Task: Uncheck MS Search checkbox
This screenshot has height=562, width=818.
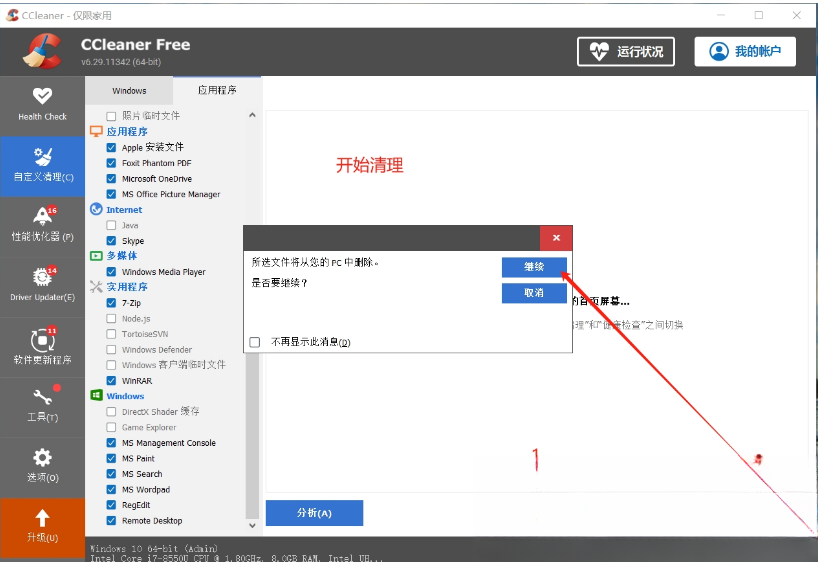Action: pyautogui.click(x=111, y=474)
